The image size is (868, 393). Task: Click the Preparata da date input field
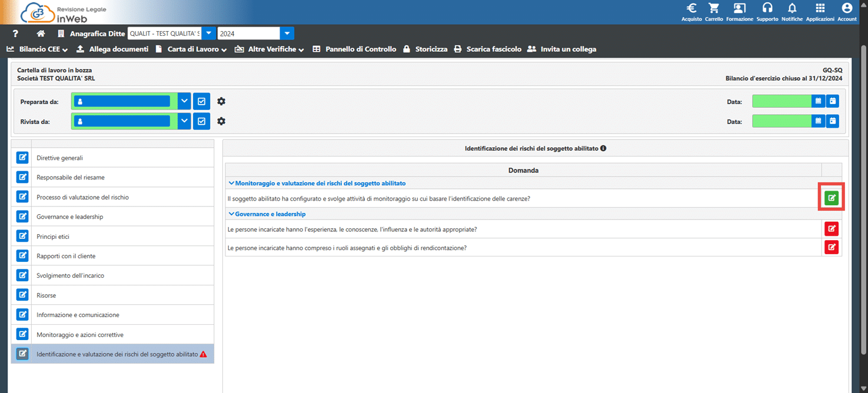[x=781, y=101]
